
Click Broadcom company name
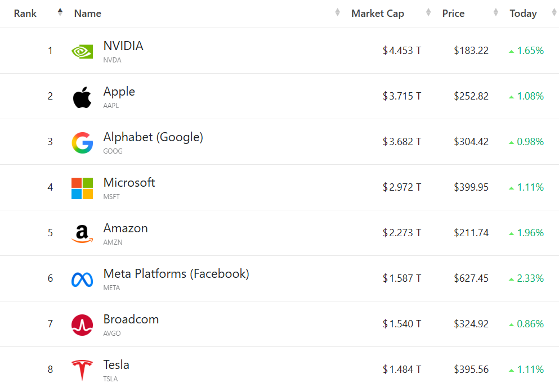point(131,319)
